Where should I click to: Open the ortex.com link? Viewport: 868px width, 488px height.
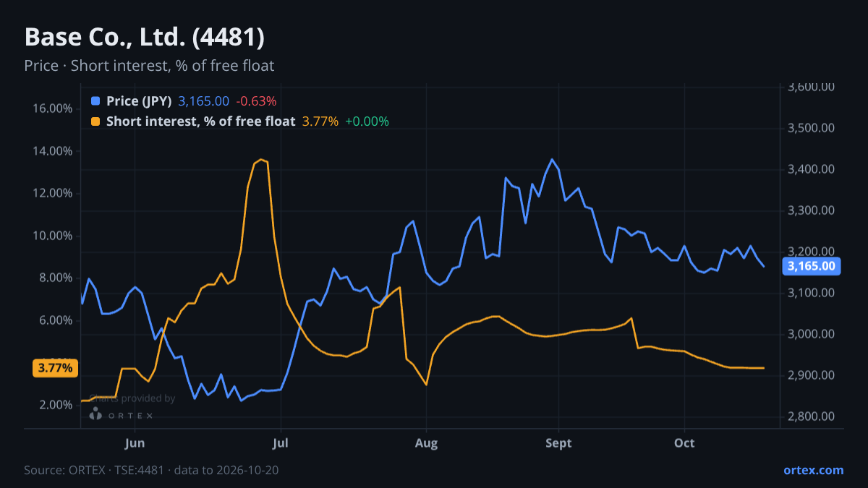813,470
